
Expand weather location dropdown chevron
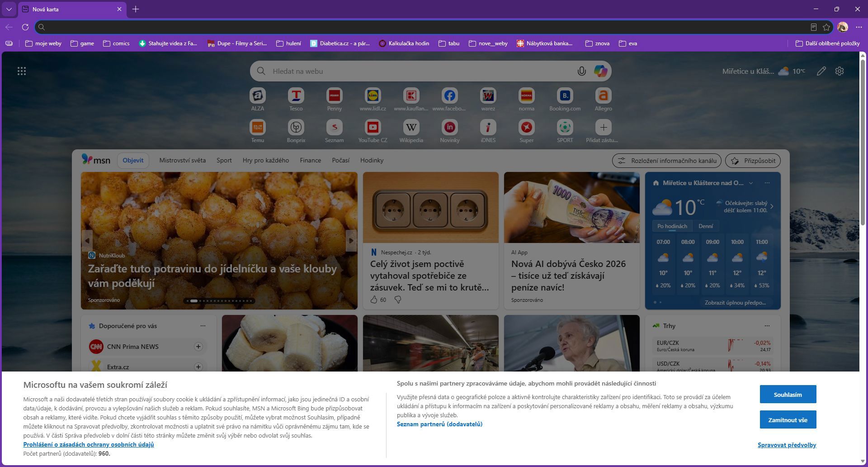tap(751, 183)
